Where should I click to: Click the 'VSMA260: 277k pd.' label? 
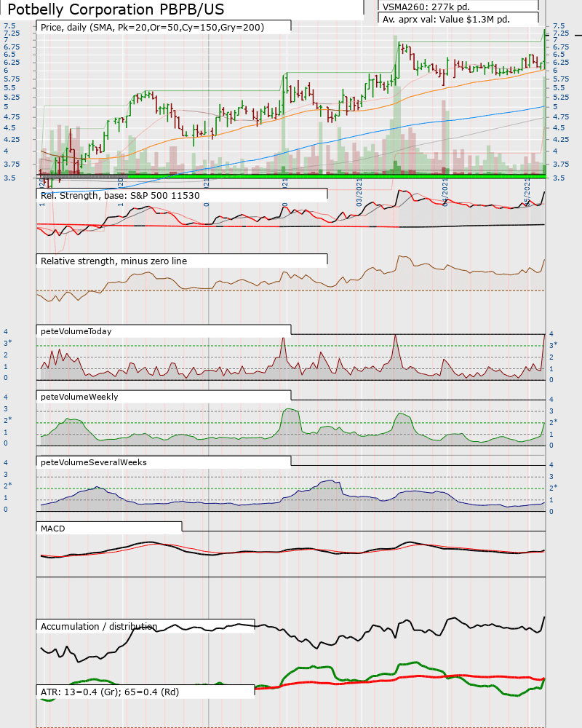426,7
